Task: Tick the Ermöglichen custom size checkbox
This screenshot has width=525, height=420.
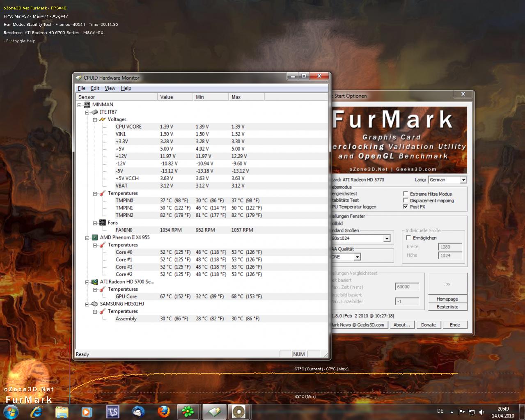Action: pyautogui.click(x=408, y=238)
